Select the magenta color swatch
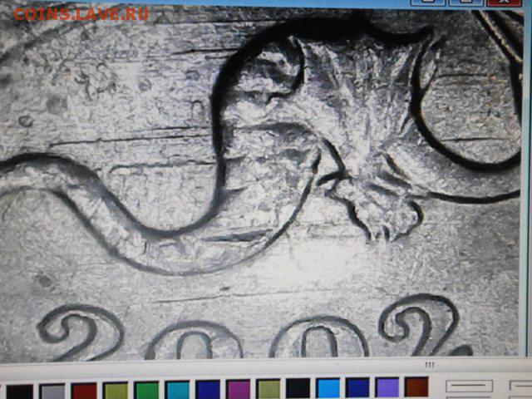This screenshot has height=399, width=532. tap(239, 389)
